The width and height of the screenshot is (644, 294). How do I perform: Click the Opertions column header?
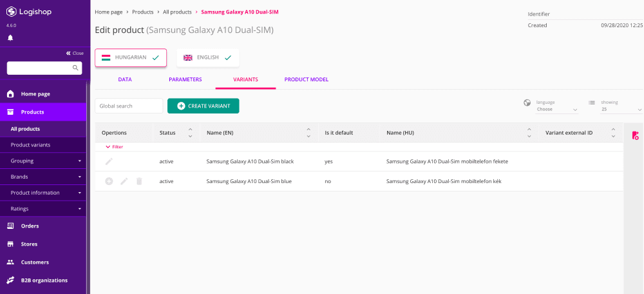(114, 133)
